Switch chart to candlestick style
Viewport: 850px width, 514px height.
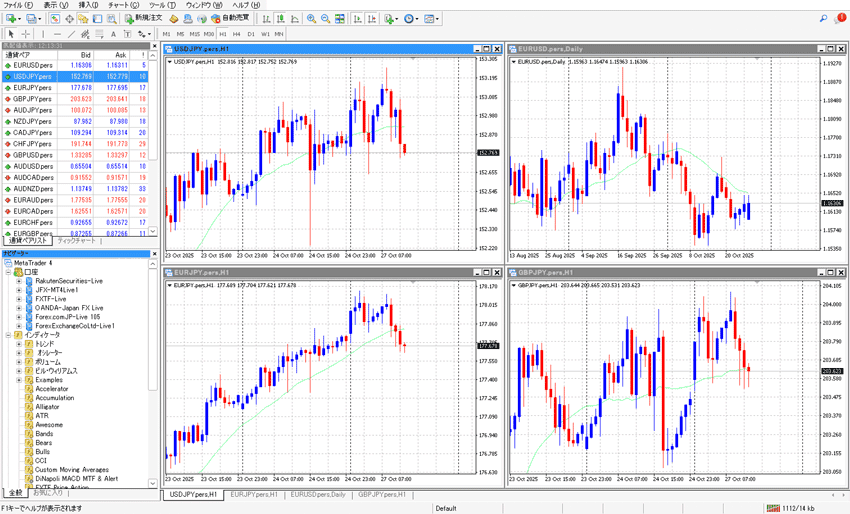280,18
